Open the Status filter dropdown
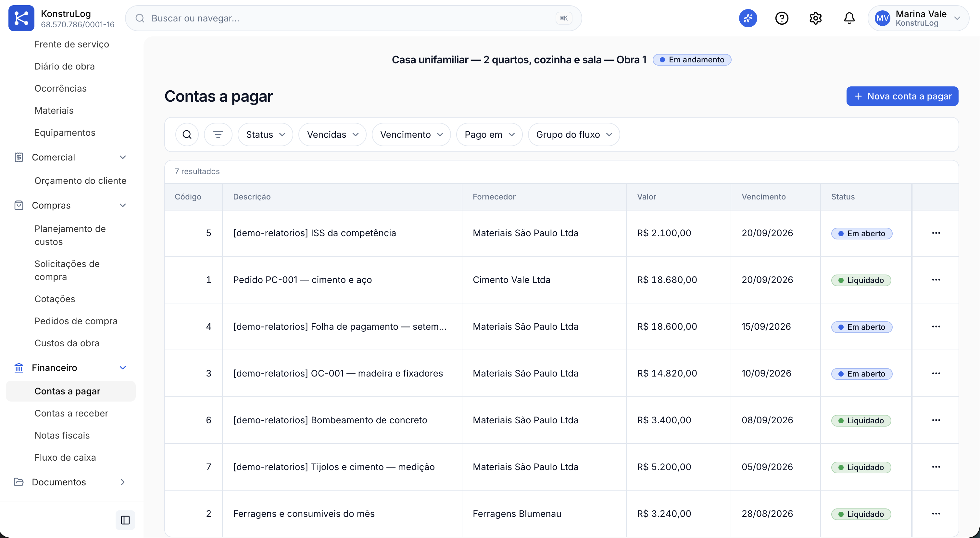This screenshot has height=538, width=980. point(265,134)
